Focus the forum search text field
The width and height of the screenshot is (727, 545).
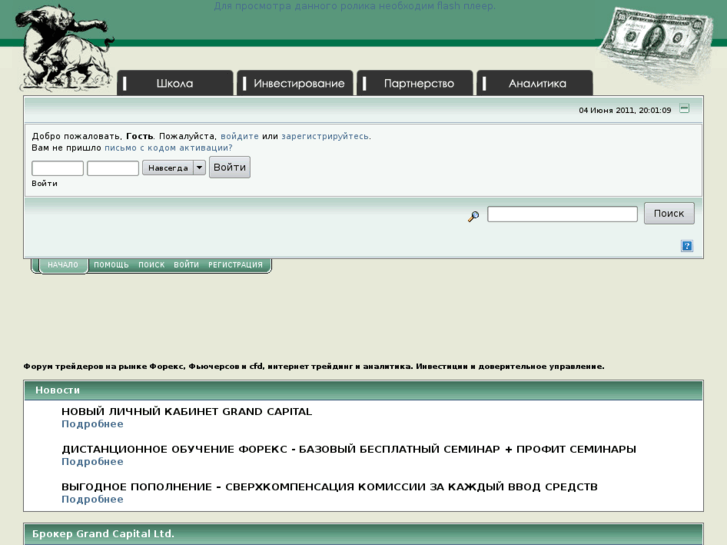[x=562, y=214]
